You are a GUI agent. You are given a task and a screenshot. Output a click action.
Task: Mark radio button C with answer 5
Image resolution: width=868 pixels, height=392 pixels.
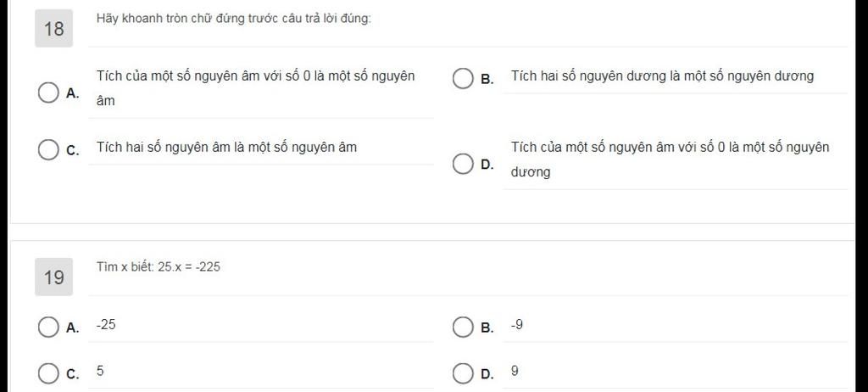[48, 373]
